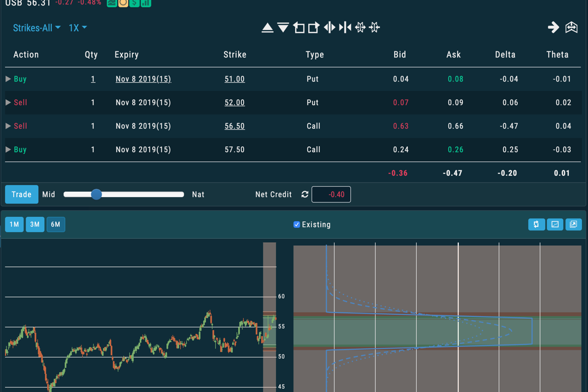Screen dimensions: 588x392
Task: Refresh the Net Credit value
Action: click(305, 194)
